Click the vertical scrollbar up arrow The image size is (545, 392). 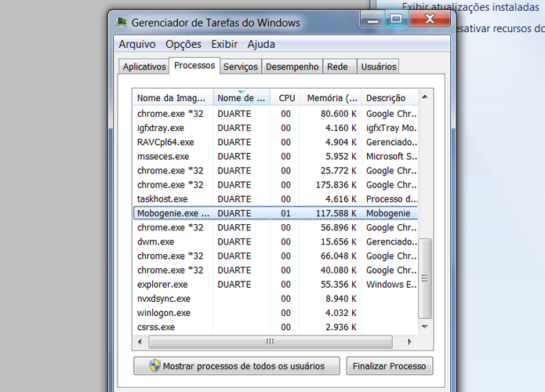point(425,97)
